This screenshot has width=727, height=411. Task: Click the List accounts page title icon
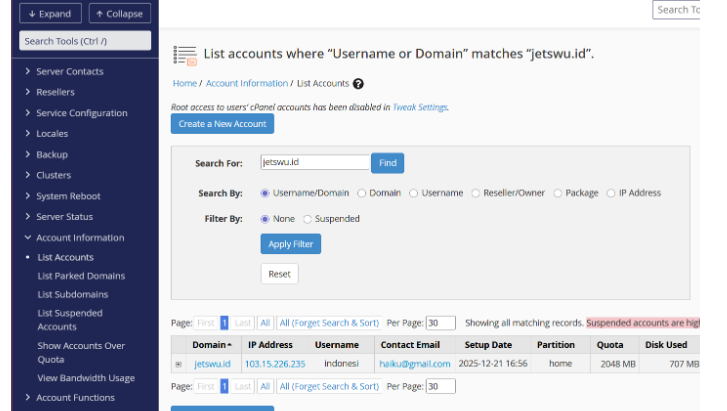185,55
